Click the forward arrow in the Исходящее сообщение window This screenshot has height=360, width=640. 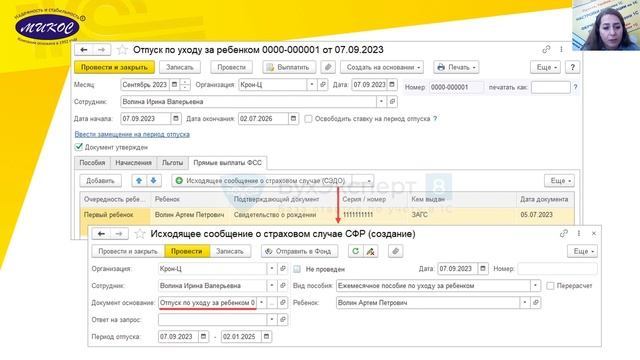[x=119, y=234]
